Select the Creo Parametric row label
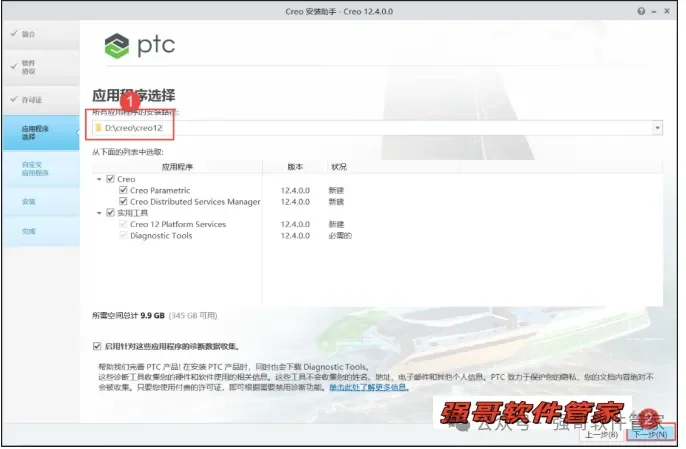Image resolution: width=686 pixels, height=449 pixels. click(x=160, y=190)
